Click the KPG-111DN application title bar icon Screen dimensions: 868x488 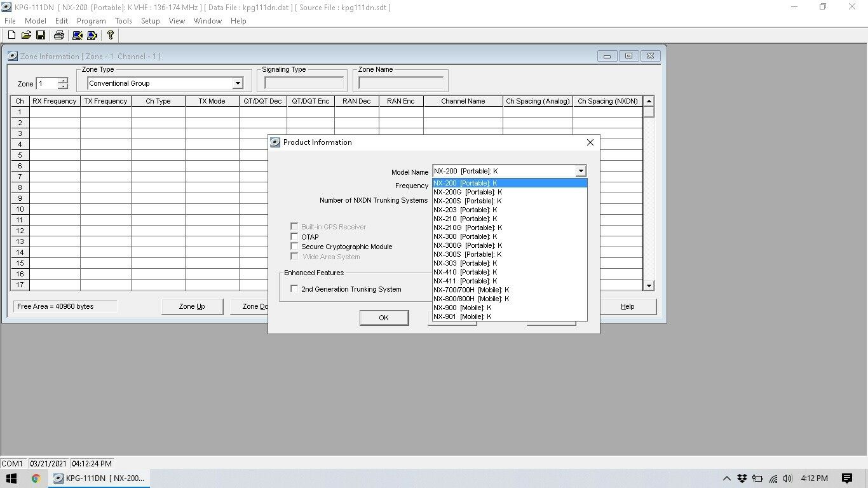click(6, 7)
